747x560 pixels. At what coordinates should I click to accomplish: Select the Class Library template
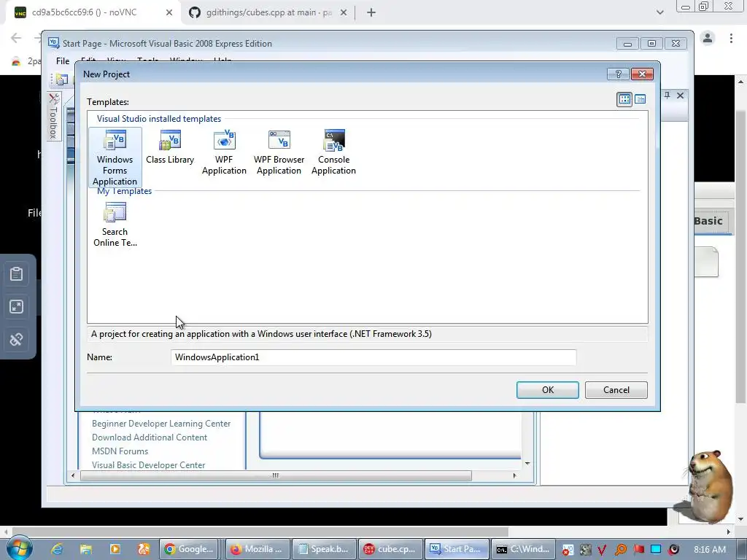pos(169,147)
